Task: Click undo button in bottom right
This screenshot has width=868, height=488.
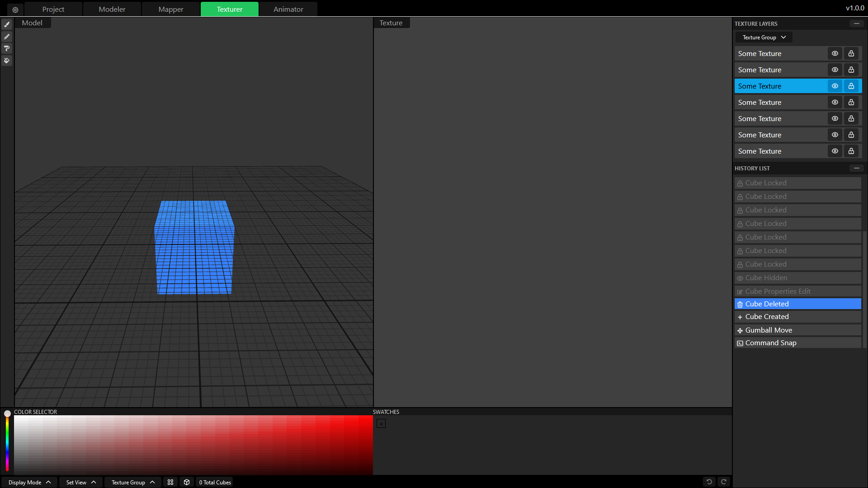Action: click(709, 481)
